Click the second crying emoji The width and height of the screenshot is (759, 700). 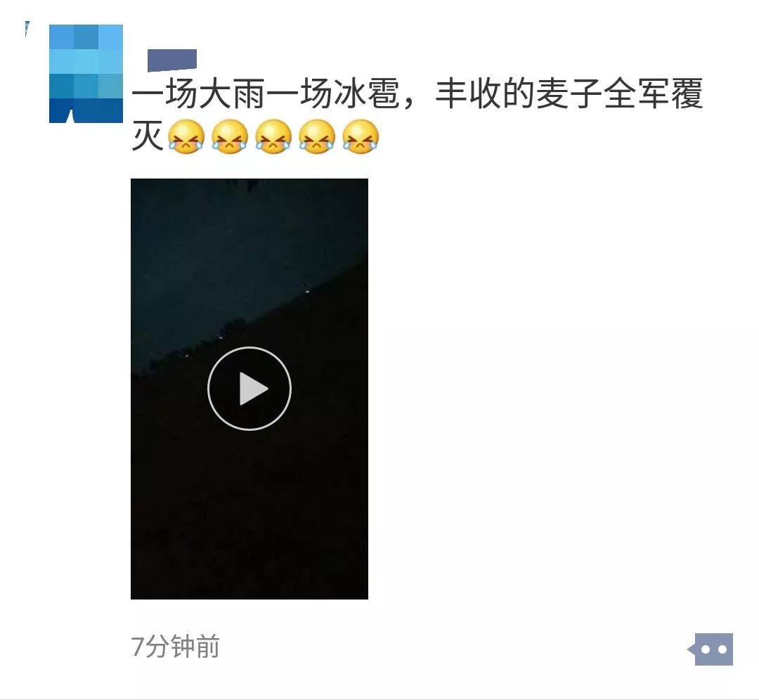pyautogui.click(x=230, y=137)
